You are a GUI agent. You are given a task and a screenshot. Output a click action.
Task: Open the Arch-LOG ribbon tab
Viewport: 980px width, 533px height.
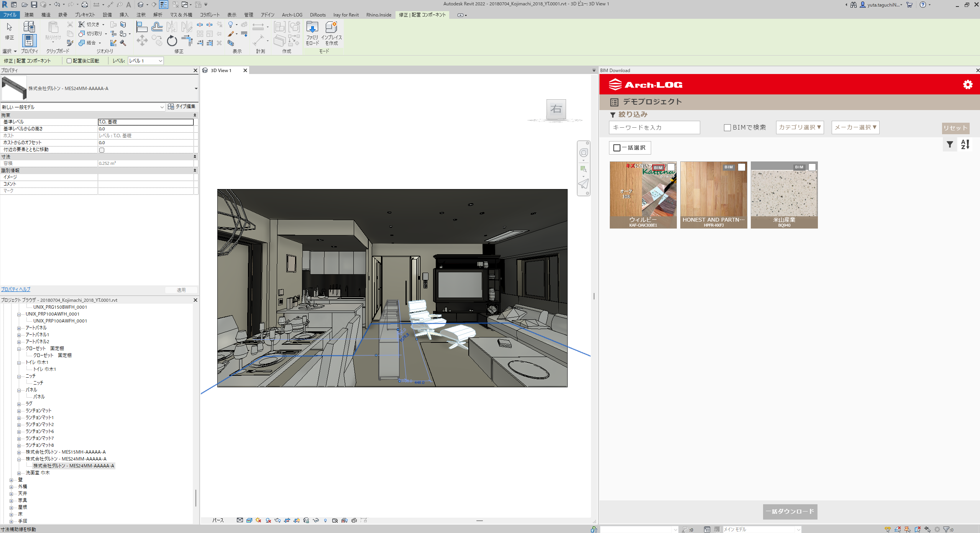292,15
